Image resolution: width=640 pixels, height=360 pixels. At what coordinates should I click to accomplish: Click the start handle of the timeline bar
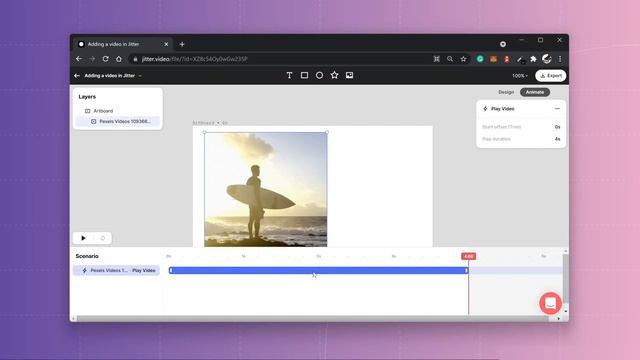click(x=171, y=271)
